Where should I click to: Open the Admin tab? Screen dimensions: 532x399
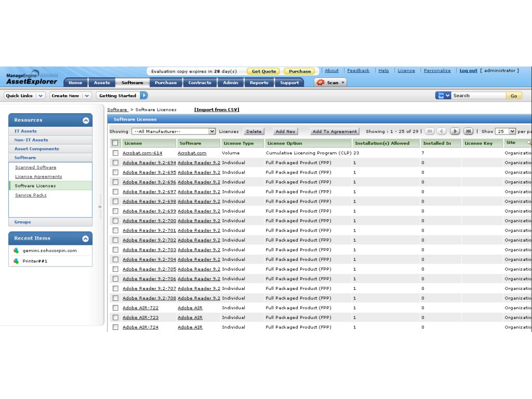pyautogui.click(x=230, y=83)
